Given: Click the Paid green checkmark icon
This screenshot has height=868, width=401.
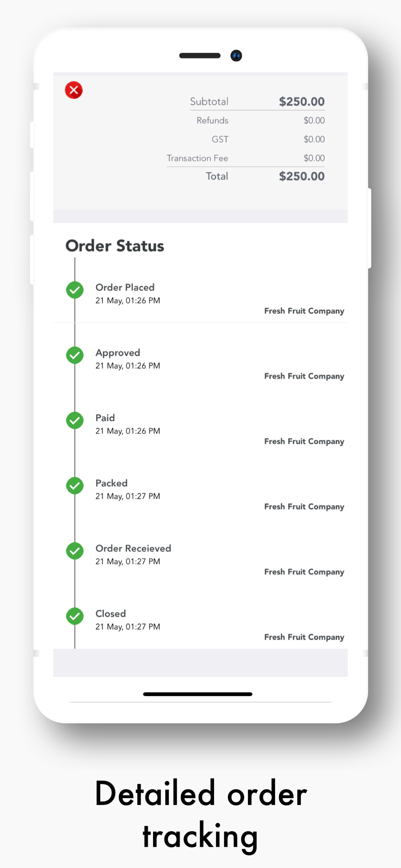Looking at the screenshot, I should [75, 420].
